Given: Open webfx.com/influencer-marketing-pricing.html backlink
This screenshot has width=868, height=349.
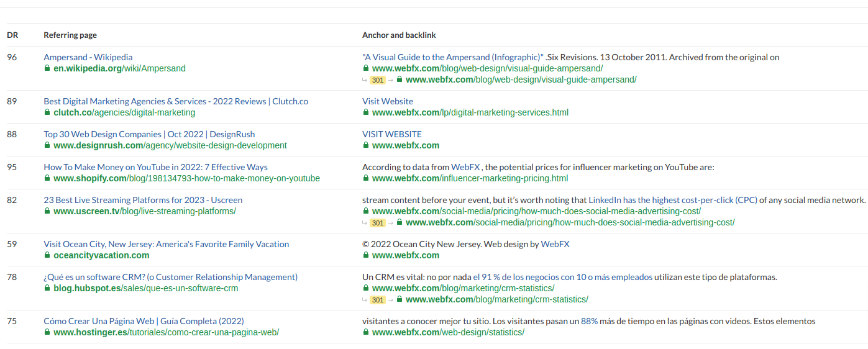Looking at the screenshot, I should pos(470,178).
